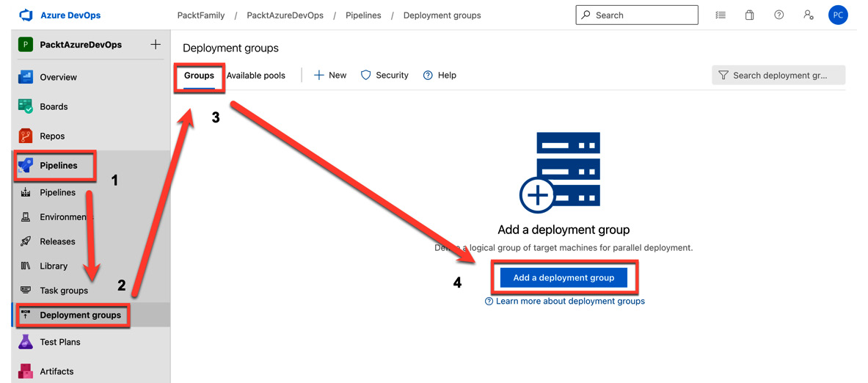Open Deployment groups breadcrumb
Image resolution: width=868 pixels, height=383 pixels.
(442, 15)
